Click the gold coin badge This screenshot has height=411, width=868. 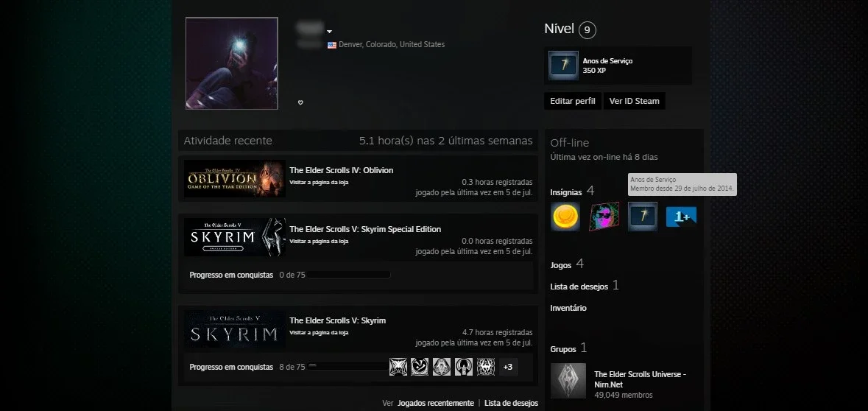(565, 217)
